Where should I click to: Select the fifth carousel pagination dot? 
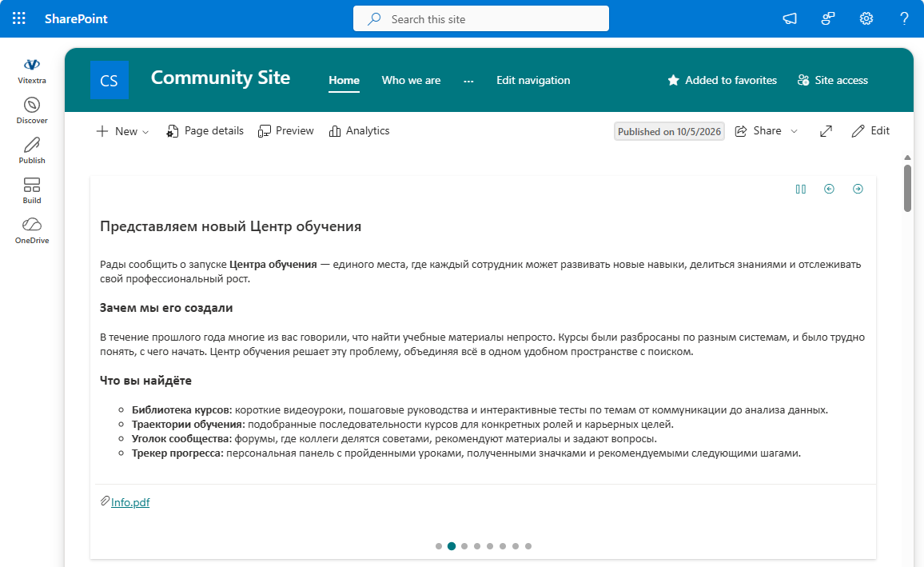pos(490,546)
